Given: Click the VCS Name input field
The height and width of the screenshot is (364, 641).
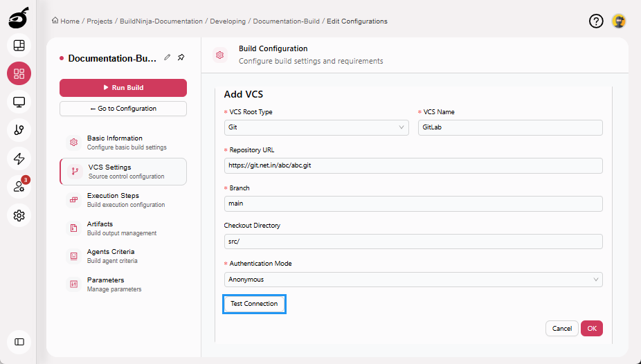Looking at the screenshot, I should (x=510, y=127).
